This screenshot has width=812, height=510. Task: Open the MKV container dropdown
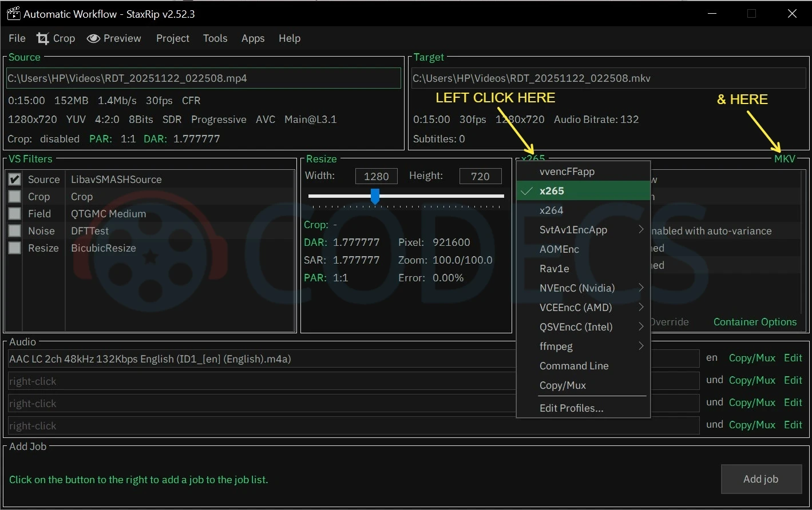tap(785, 159)
